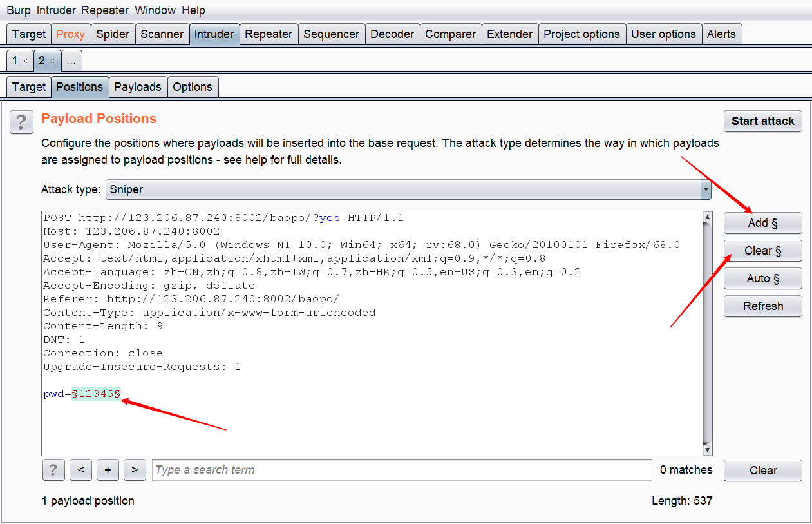The image size is (812, 524).
Task: Switch to the Extender tab
Action: [x=510, y=34]
